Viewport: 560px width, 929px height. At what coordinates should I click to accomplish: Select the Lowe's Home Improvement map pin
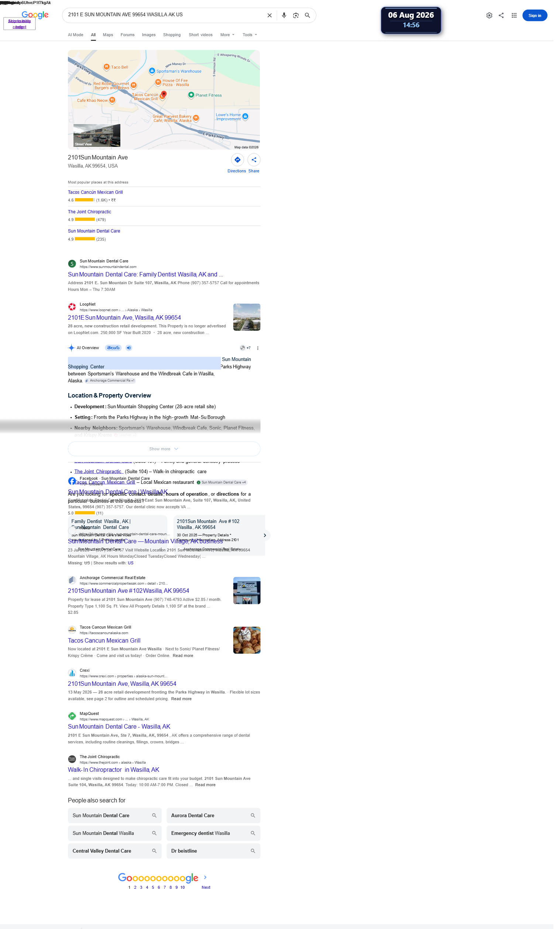[245, 117]
